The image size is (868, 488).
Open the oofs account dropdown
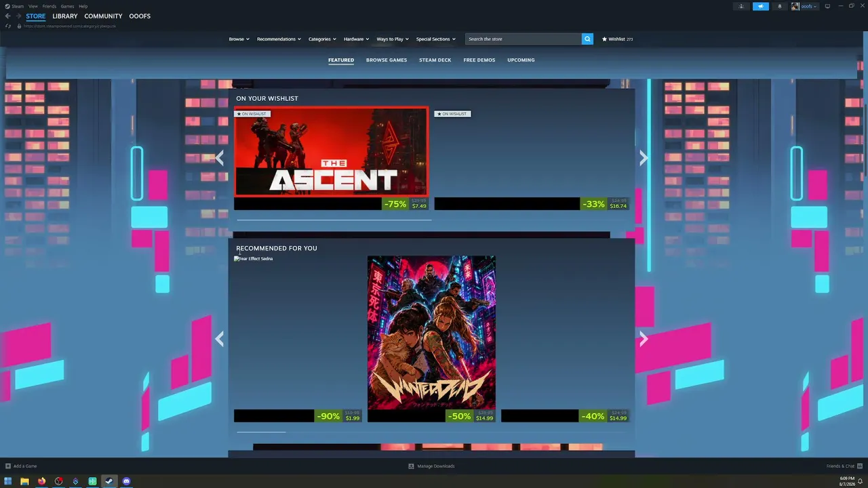(809, 6)
